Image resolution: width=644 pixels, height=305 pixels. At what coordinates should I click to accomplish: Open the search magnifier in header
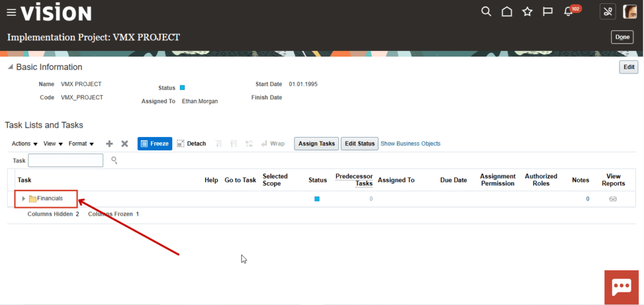[486, 12]
